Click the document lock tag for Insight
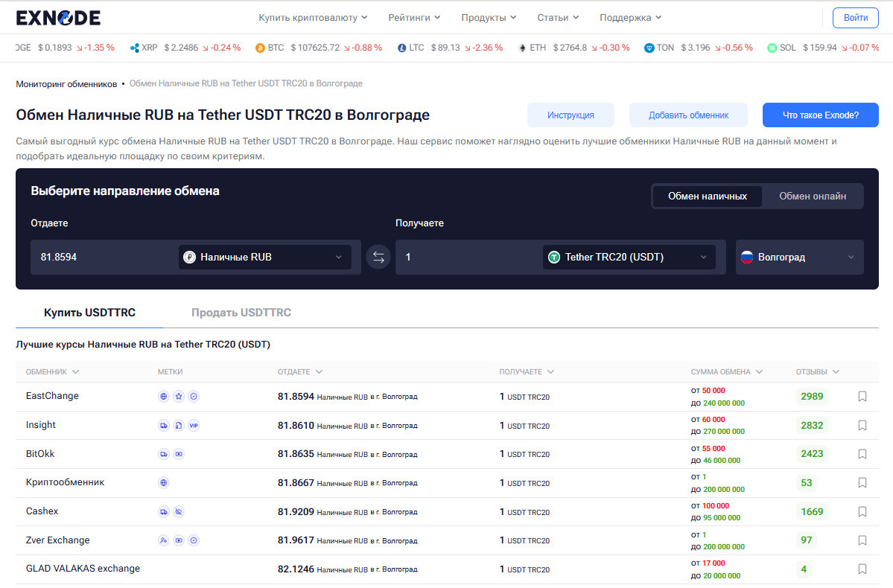Image resolution: width=893 pixels, height=588 pixels. (179, 425)
